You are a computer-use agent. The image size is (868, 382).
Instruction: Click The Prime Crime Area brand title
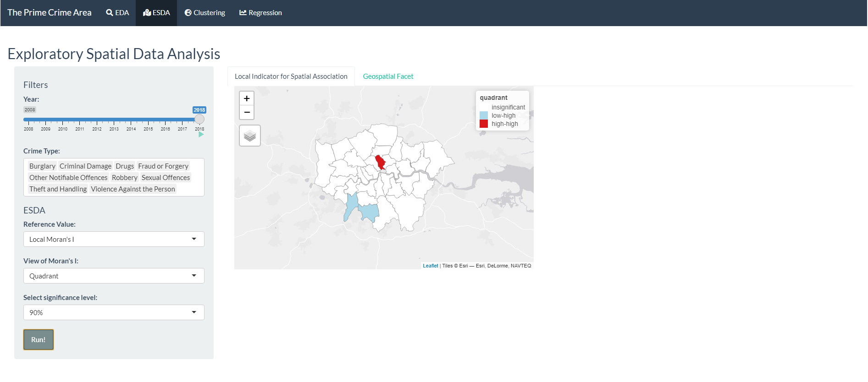pyautogui.click(x=50, y=13)
